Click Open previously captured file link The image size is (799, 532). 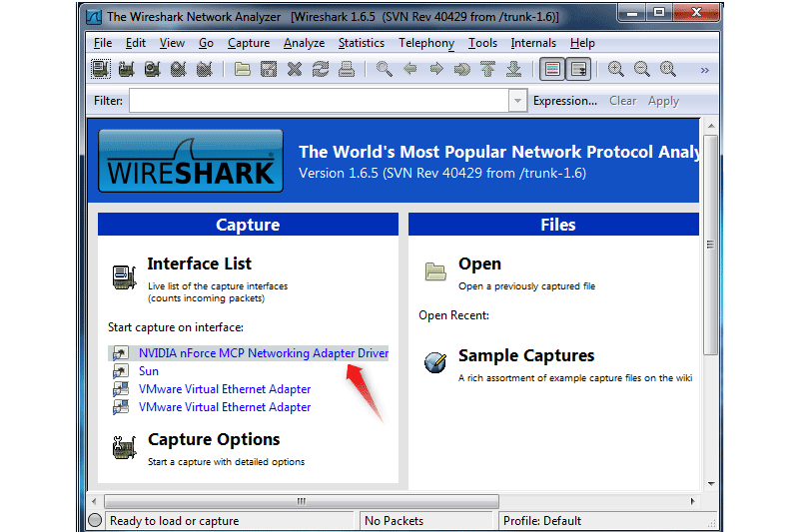coord(479,264)
